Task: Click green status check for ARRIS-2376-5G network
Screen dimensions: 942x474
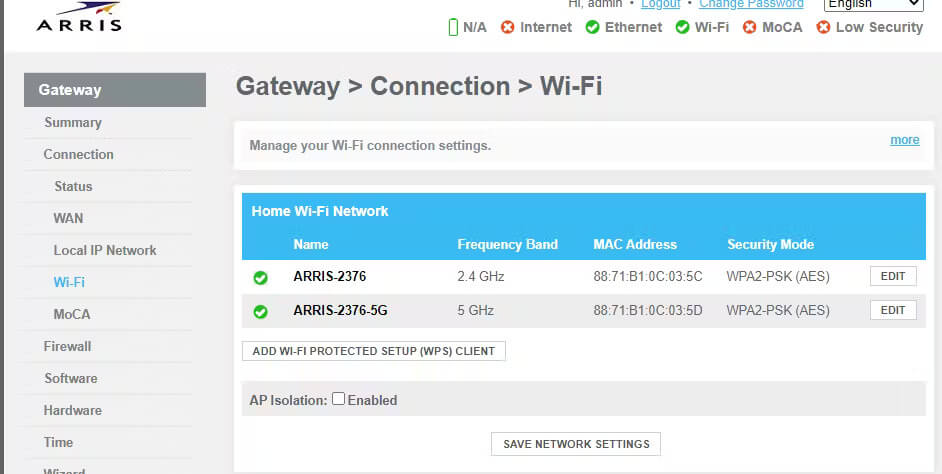Action: pos(260,311)
